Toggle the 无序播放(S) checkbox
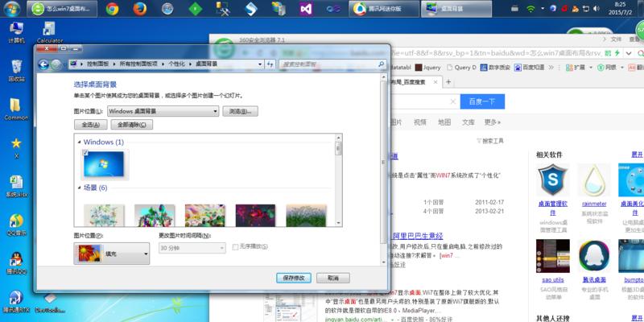 (x=235, y=247)
